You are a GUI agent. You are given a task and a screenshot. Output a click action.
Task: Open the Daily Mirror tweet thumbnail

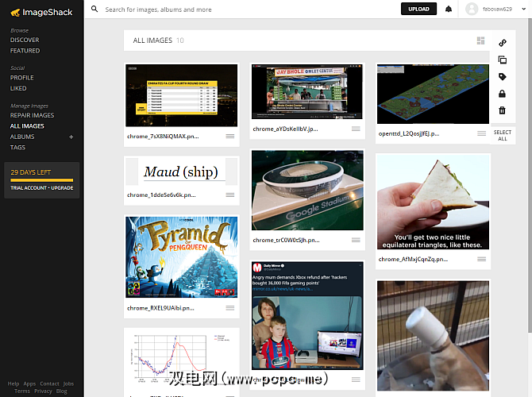pos(307,315)
